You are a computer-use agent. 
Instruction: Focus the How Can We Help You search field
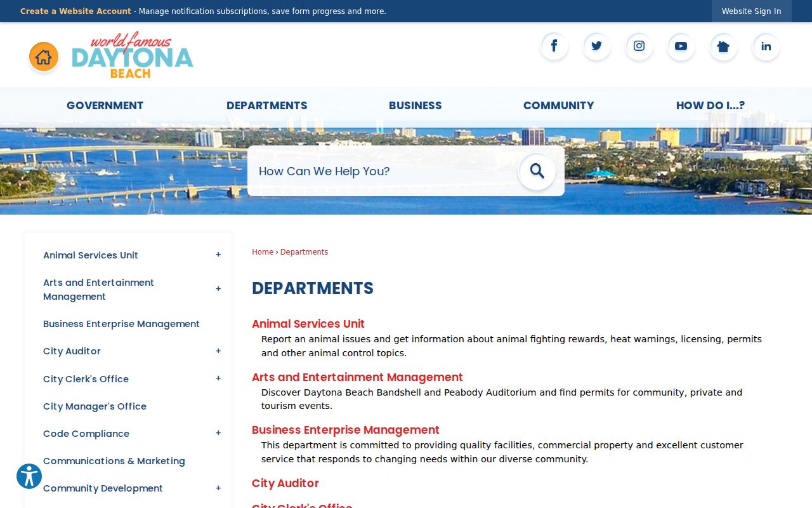pyautogui.click(x=384, y=171)
